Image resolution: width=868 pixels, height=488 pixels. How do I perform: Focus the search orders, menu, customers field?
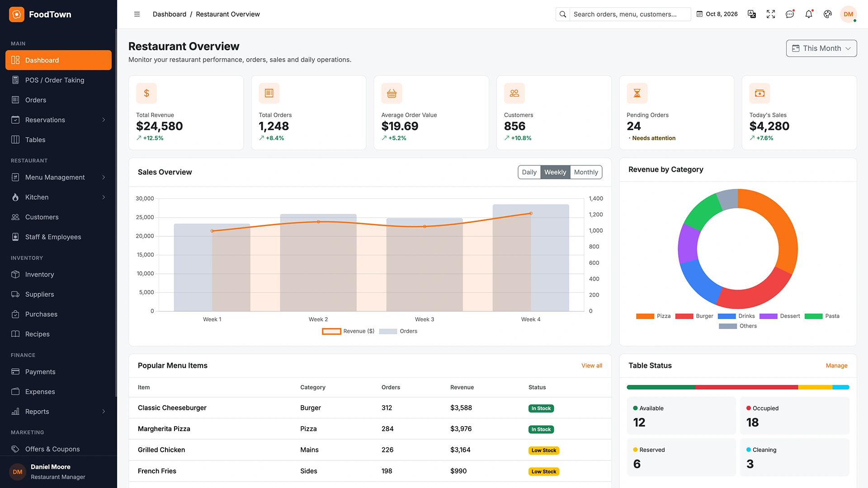630,14
